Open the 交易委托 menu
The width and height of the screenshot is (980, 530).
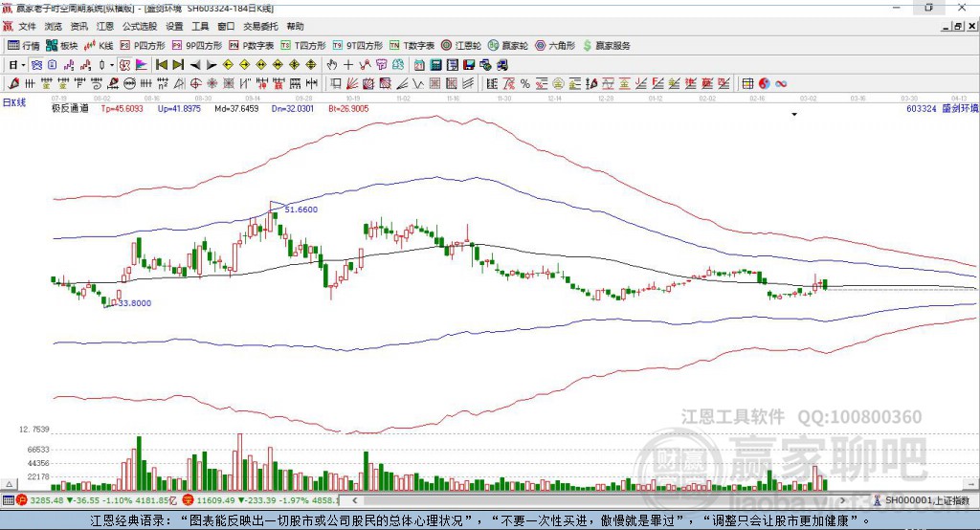(260, 26)
